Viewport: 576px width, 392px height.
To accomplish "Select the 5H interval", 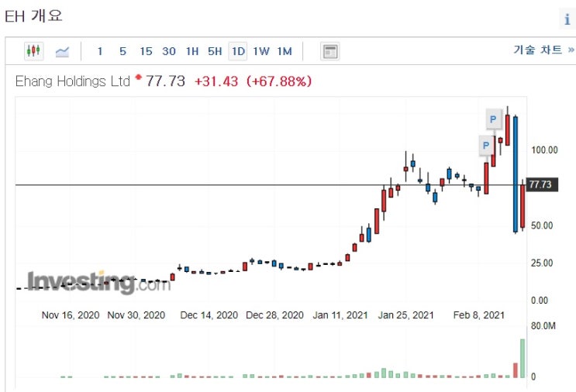I will pos(215,51).
